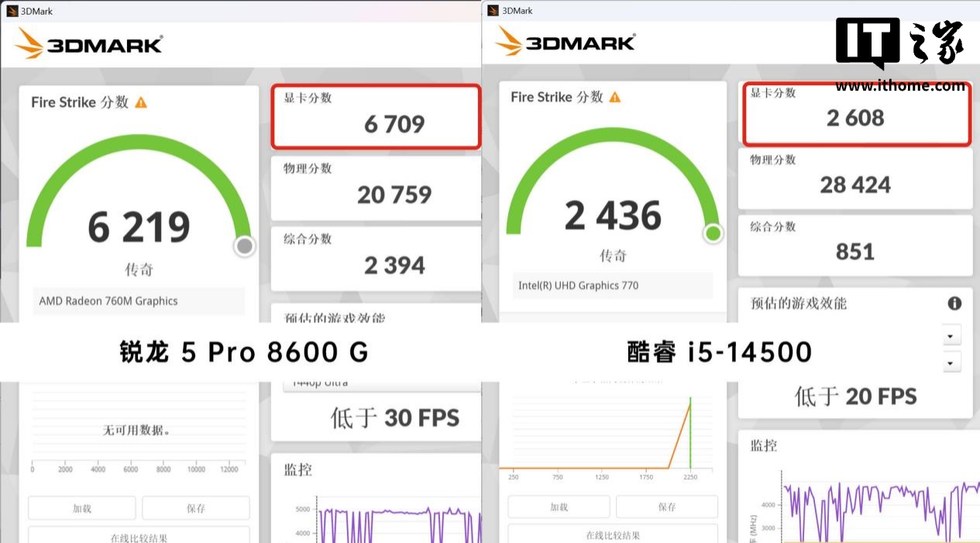Click 在线比较结果 button in right window
The height and width of the screenshot is (543, 980).
coord(613,534)
